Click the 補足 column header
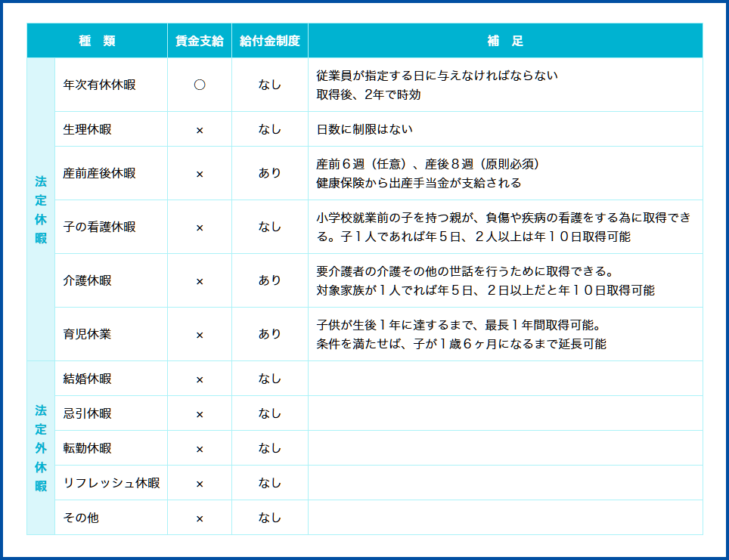 point(505,41)
